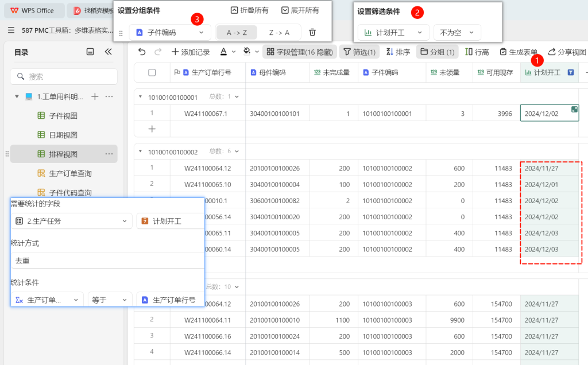Click the undo arrow icon

(142, 52)
